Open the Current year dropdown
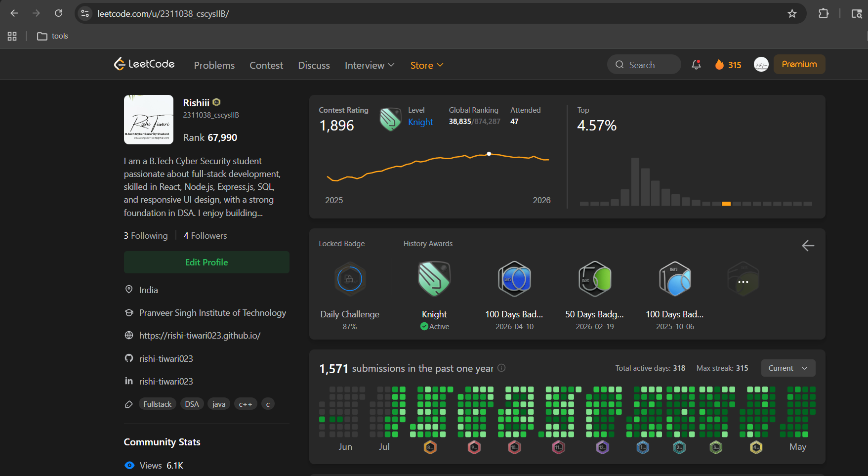This screenshot has width=868, height=476. point(788,368)
